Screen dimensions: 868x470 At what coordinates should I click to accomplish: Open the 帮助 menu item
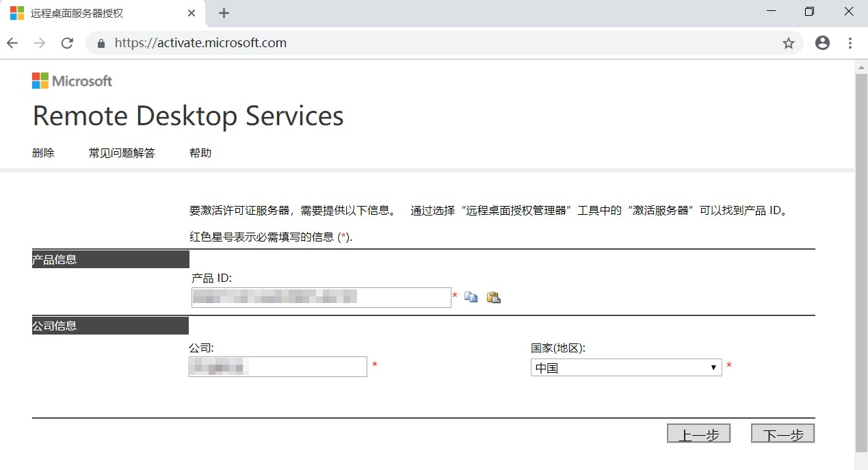pos(200,153)
